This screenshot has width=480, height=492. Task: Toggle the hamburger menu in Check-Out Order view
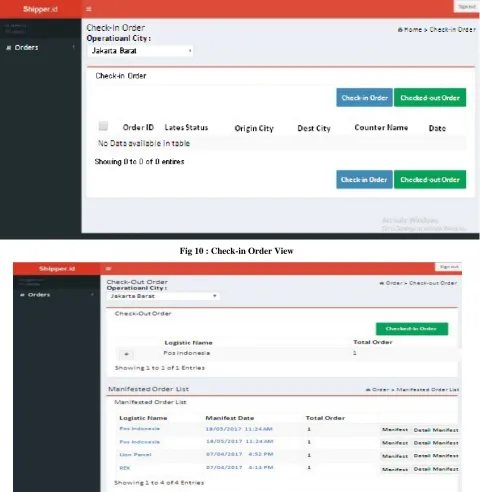109,268
